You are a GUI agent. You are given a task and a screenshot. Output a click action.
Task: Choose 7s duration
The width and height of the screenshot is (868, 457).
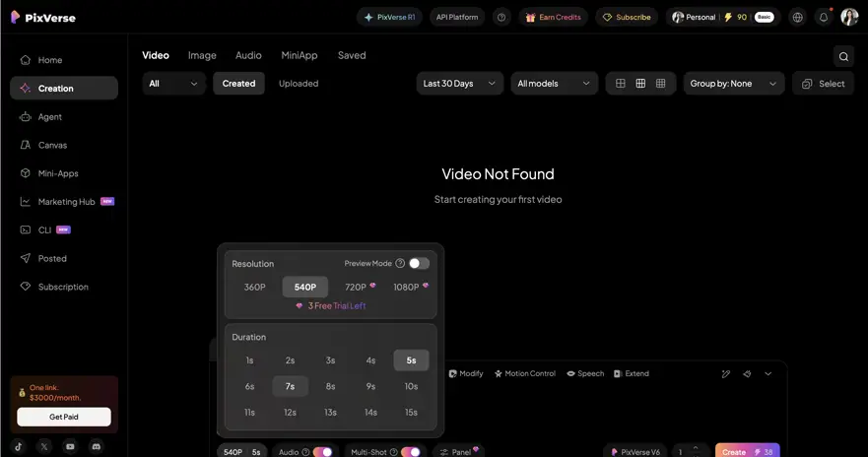point(290,386)
